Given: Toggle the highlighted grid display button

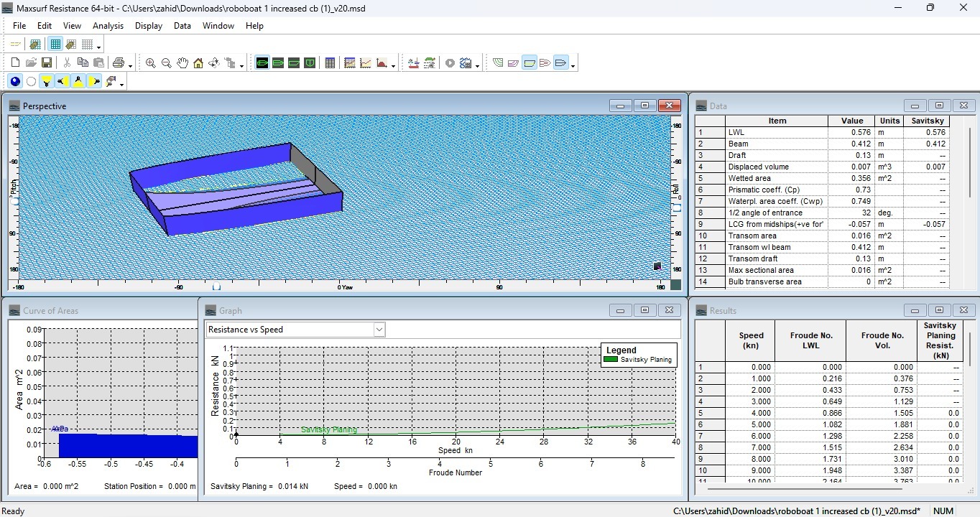Looking at the screenshot, I should pyautogui.click(x=55, y=45).
